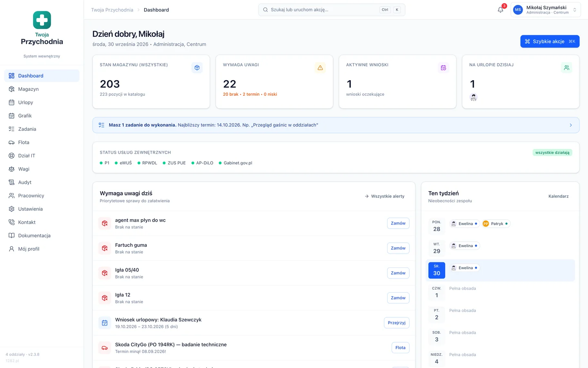Open Dokumentacja in the sidebar
588x368 pixels.
pos(42,236)
